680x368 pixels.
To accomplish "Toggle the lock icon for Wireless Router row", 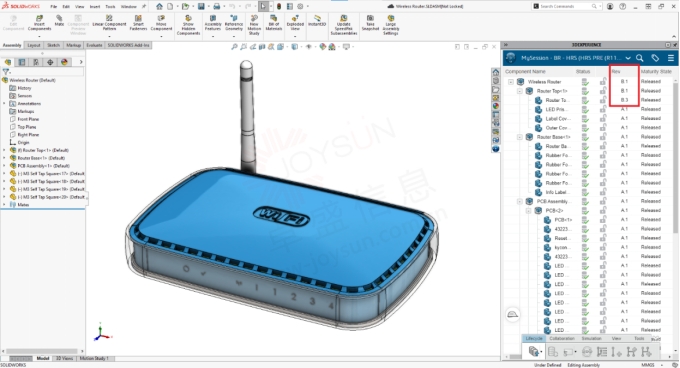I will click(603, 81).
